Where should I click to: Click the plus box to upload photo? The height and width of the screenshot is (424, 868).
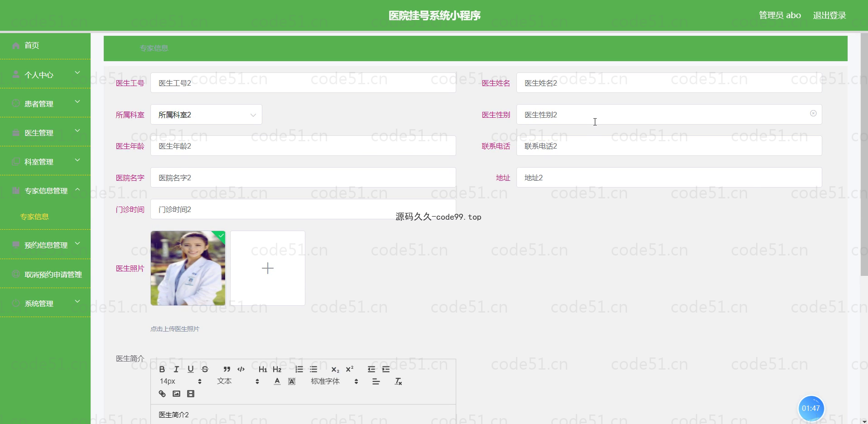coord(268,268)
